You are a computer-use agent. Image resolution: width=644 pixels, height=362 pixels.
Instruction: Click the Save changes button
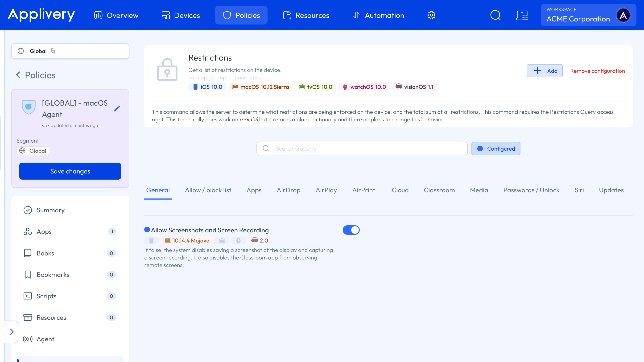click(x=70, y=171)
